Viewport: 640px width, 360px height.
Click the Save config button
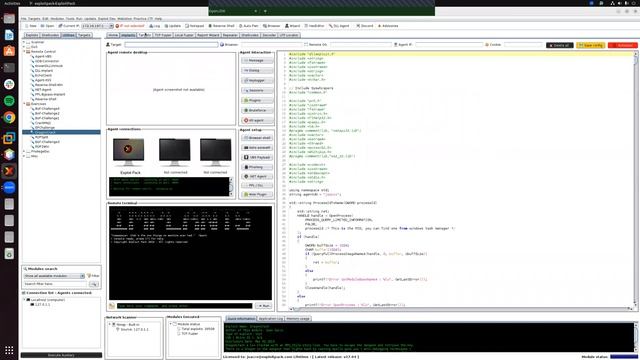coord(591,45)
